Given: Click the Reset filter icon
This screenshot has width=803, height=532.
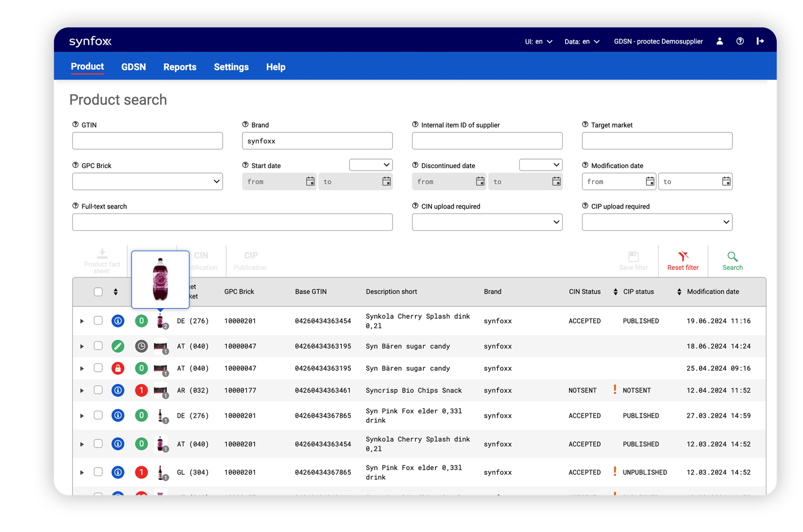Looking at the screenshot, I should (x=683, y=257).
